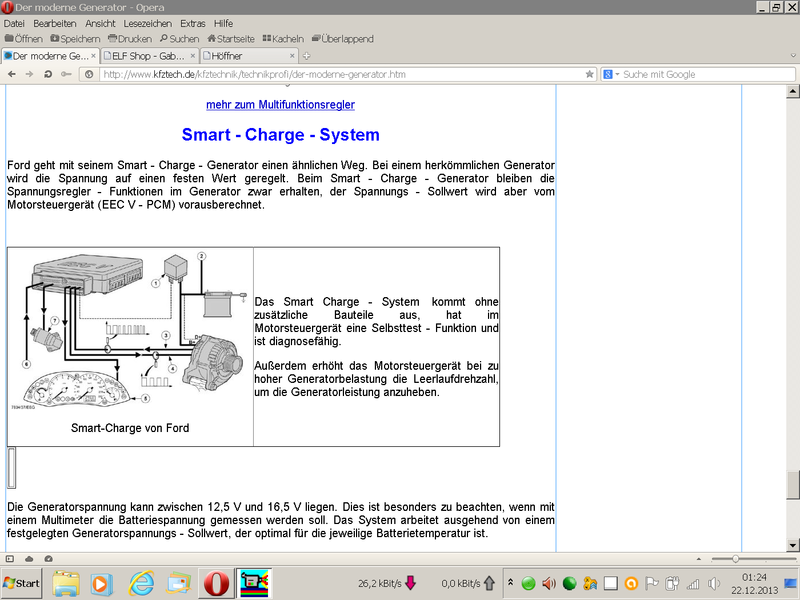800x600 pixels.
Task: Follow 'mehr zum Multifunktionsregler' link
Action: pyautogui.click(x=280, y=105)
